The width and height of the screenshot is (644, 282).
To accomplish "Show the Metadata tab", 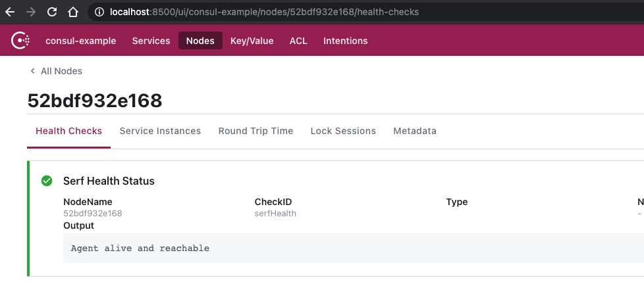I will tap(415, 131).
